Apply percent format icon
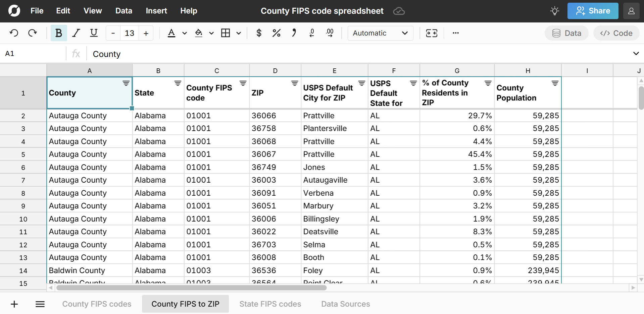Screen dimensions: 644x314 click(276, 33)
